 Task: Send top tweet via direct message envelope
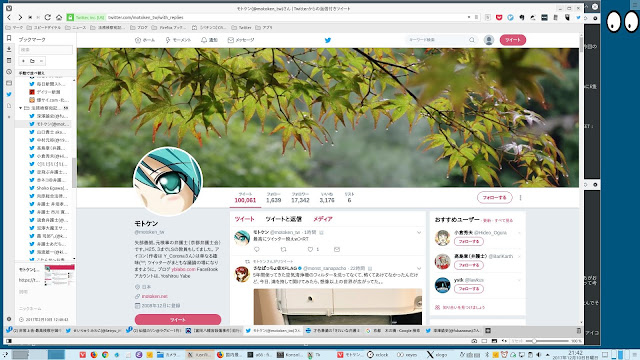tap(337, 249)
